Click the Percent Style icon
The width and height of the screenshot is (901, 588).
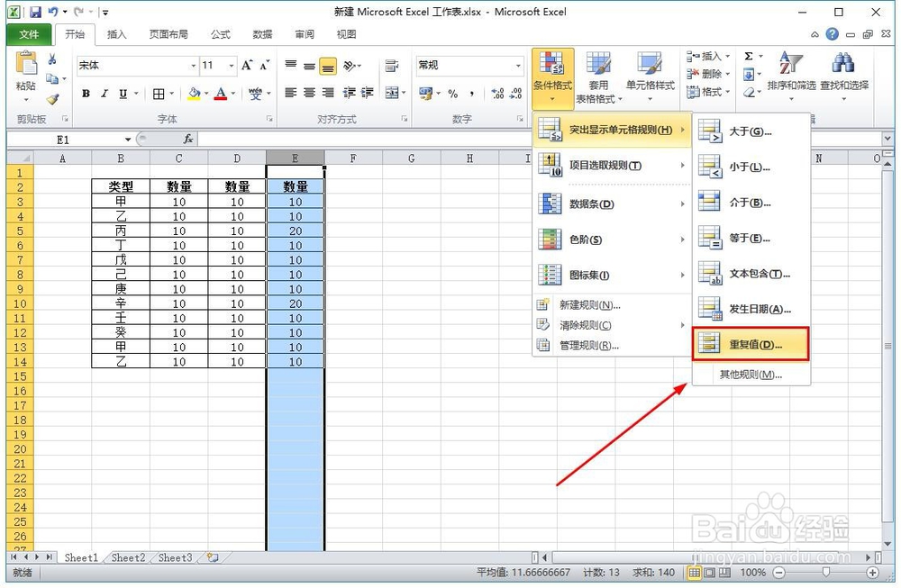click(453, 94)
